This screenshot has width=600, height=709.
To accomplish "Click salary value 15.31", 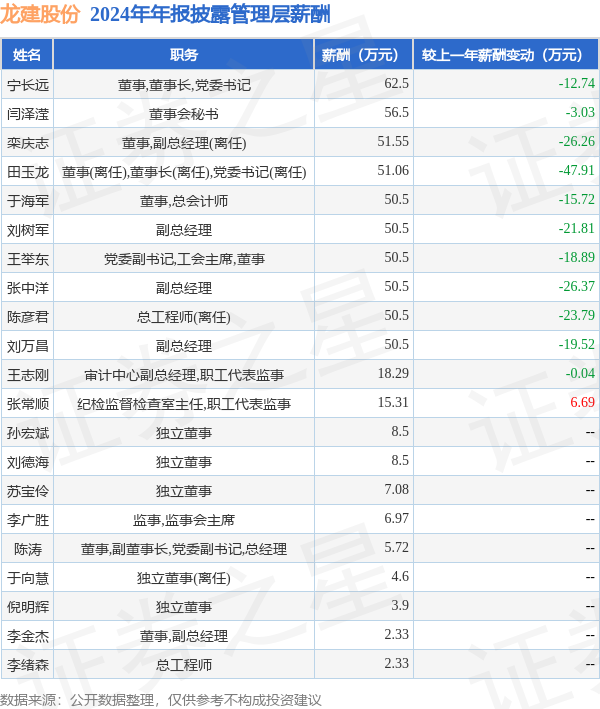I will 393,402.
